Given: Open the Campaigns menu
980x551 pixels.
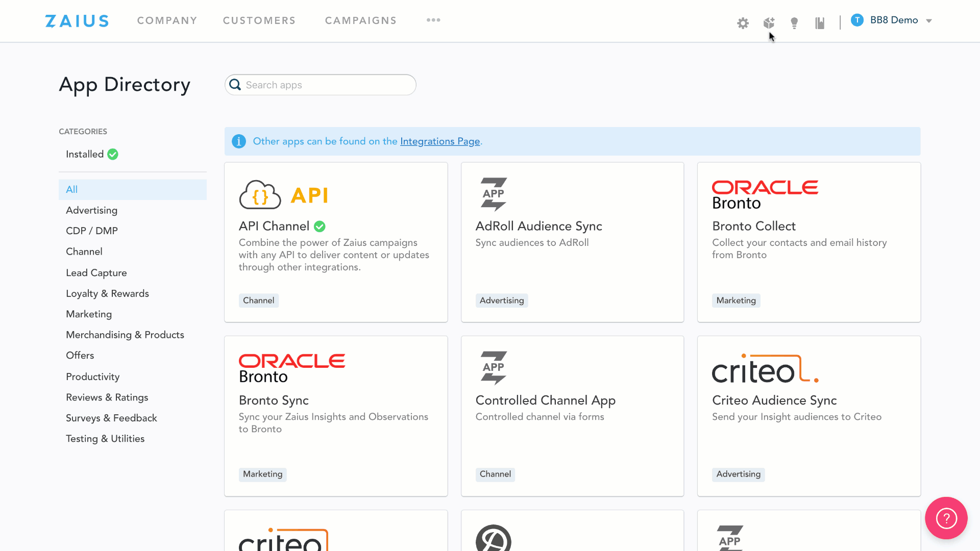Looking at the screenshot, I should click(361, 20).
